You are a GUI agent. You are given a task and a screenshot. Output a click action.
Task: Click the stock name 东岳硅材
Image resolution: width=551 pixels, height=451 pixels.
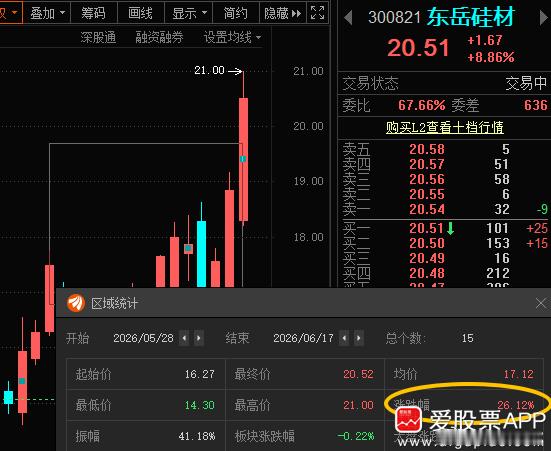(471, 17)
